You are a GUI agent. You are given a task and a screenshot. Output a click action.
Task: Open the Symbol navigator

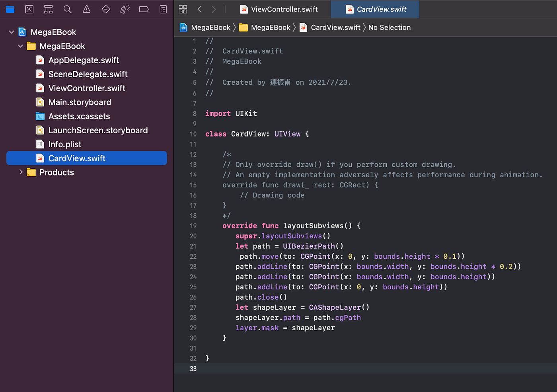tap(48, 9)
